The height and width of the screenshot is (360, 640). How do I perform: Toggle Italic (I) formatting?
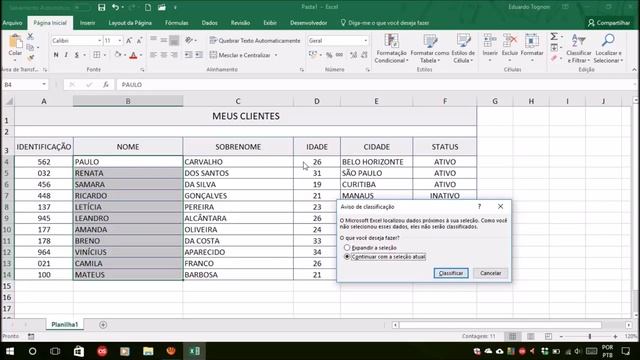click(x=66, y=55)
